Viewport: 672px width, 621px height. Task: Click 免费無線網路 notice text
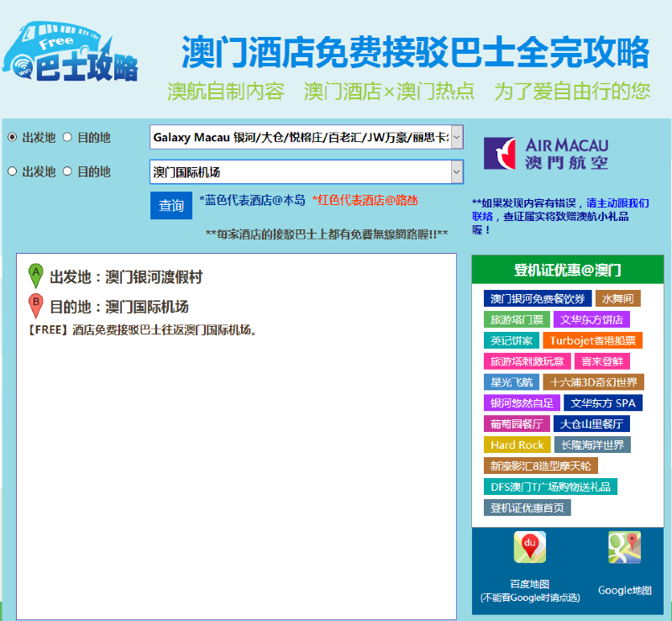pyautogui.click(x=327, y=234)
